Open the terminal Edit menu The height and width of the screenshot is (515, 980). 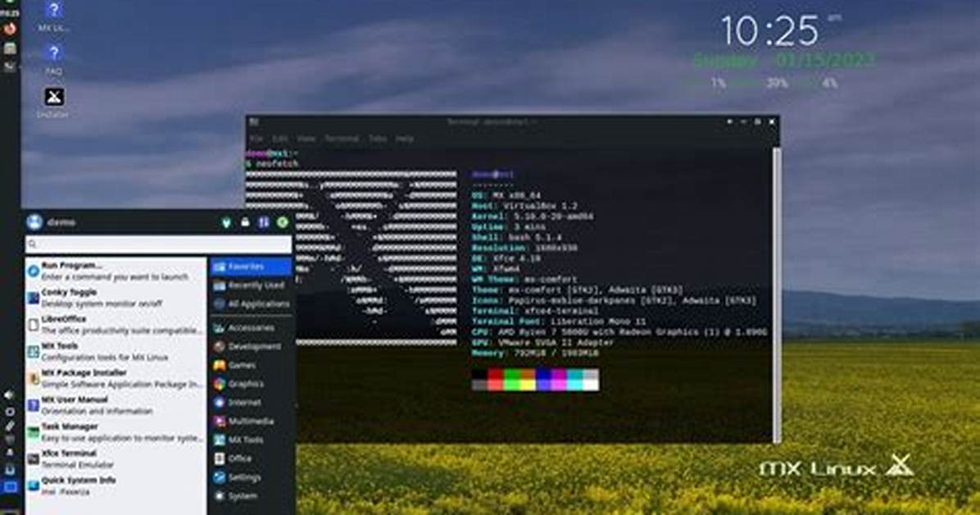280,139
